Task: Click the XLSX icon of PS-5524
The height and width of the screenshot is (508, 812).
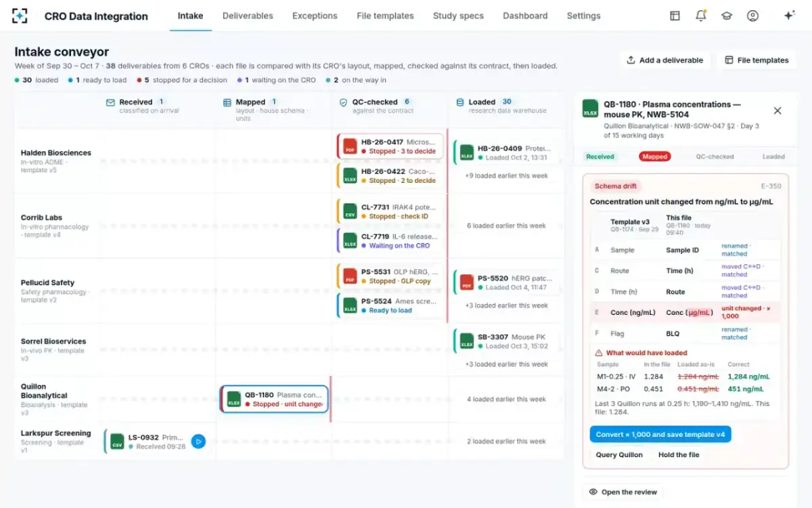Action: tap(350, 306)
